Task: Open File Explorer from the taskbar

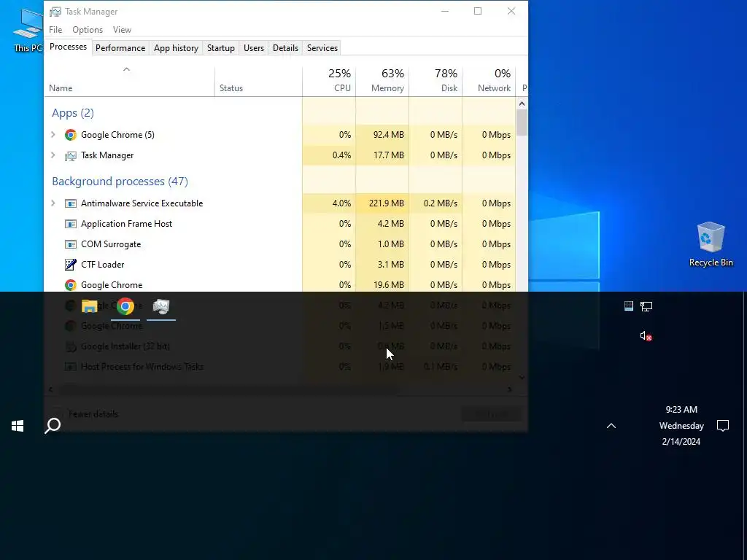Action: point(89,306)
